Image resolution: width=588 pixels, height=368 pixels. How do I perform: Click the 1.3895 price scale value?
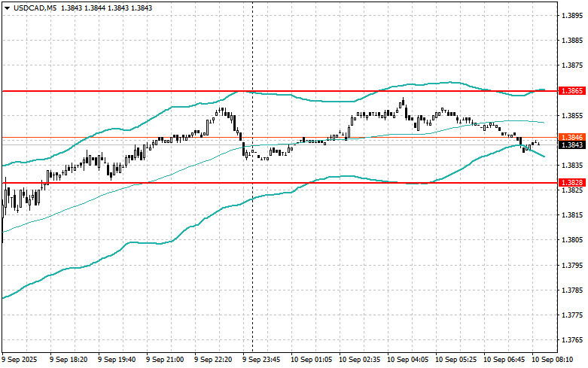573,15
